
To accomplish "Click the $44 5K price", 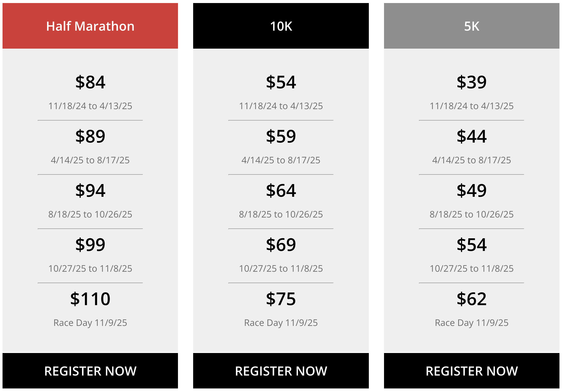I will (x=472, y=136).
